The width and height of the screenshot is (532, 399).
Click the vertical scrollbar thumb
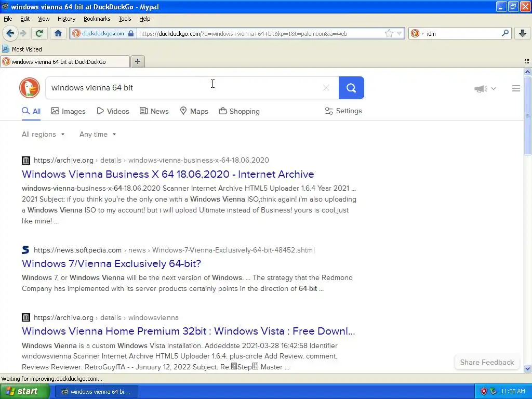pos(527,115)
